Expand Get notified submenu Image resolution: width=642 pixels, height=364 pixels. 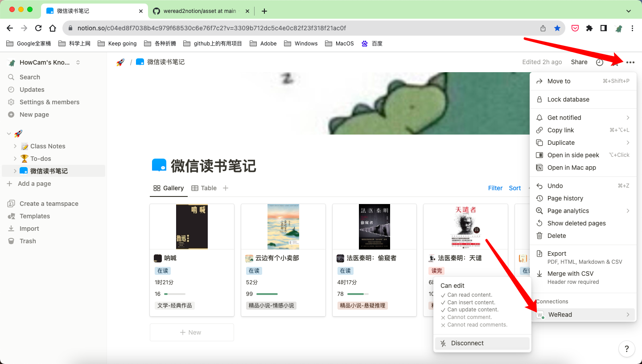click(x=628, y=118)
